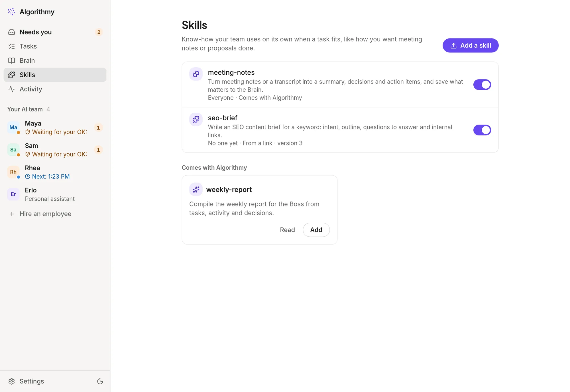This screenshot has width=570, height=392.
Task: Click Sam's pending badge
Action: tap(98, 150)
